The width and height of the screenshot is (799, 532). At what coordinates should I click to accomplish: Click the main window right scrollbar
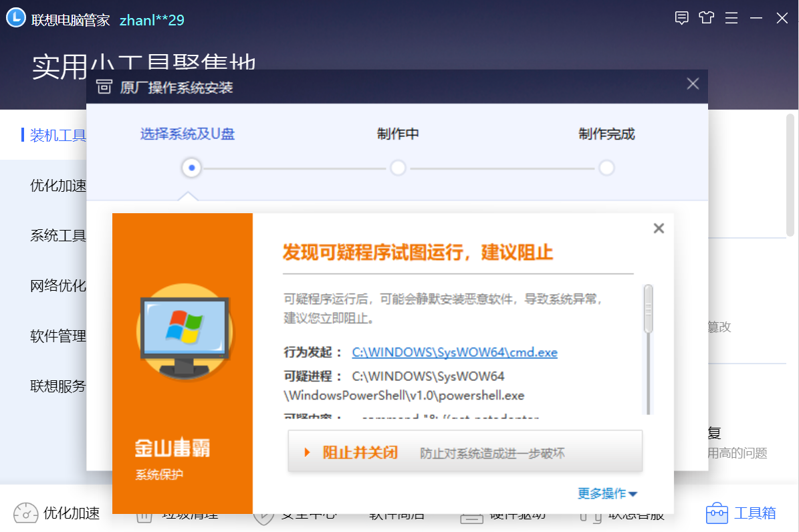790,175
